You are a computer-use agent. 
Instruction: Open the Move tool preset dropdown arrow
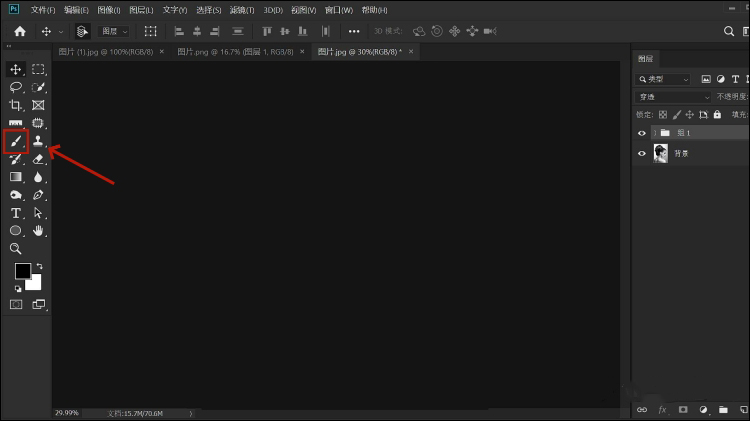point(61,32)
